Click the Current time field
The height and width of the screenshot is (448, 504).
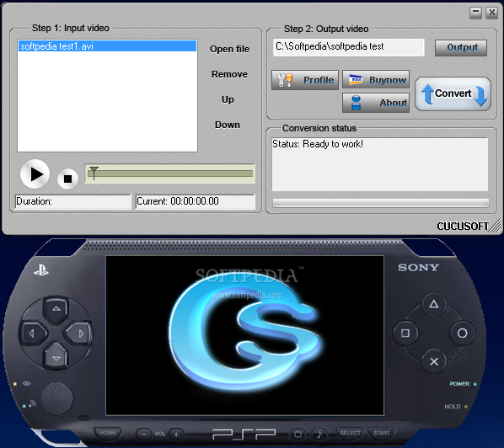[x=196, y=201]
